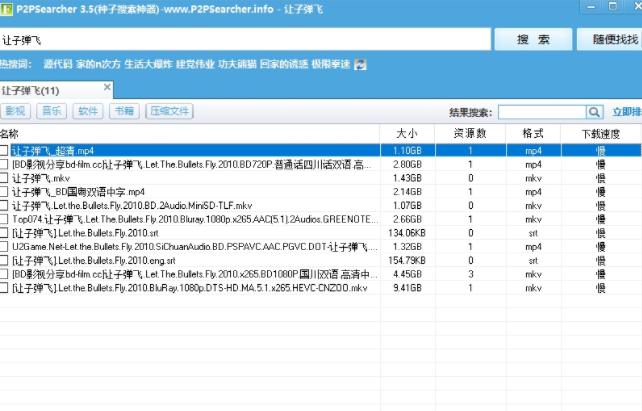Sort by the 名称 column header
Screen dimensions: 642x411
pos(190,134)
